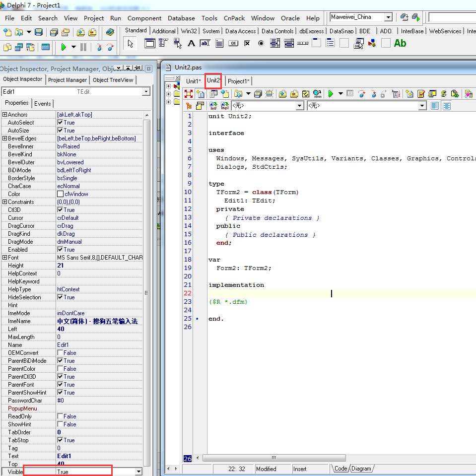Viewport: 476px width, 476px height.
Task: Toggle the HideSelection checkbox
Action: tap(60, 297)
